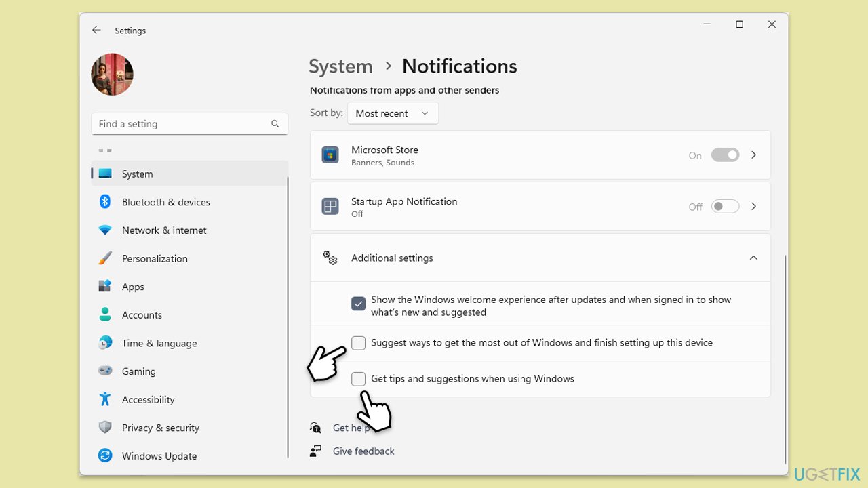868x488 pixels.
Task: Select Time & language label
Action: 159,343
